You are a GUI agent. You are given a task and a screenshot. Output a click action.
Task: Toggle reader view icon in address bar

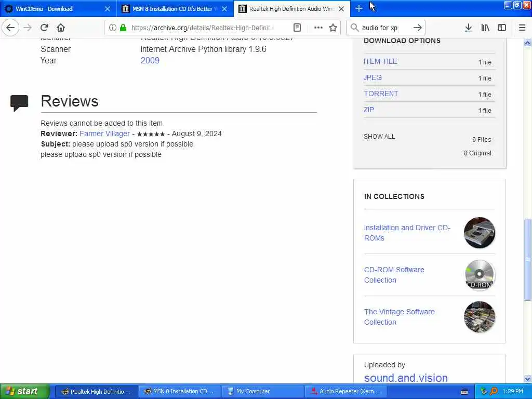pos(297,28)
